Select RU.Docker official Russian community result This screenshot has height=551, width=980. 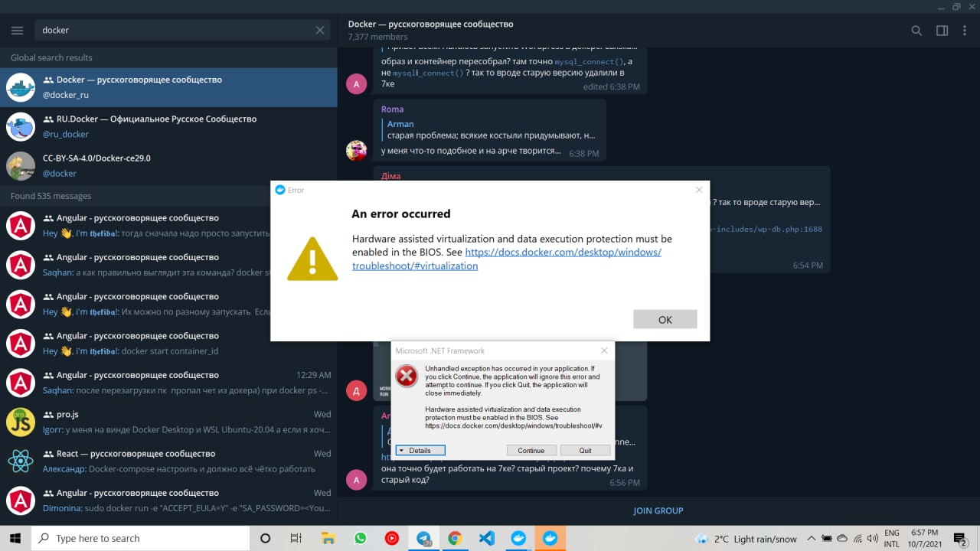(x=168, y=126)
